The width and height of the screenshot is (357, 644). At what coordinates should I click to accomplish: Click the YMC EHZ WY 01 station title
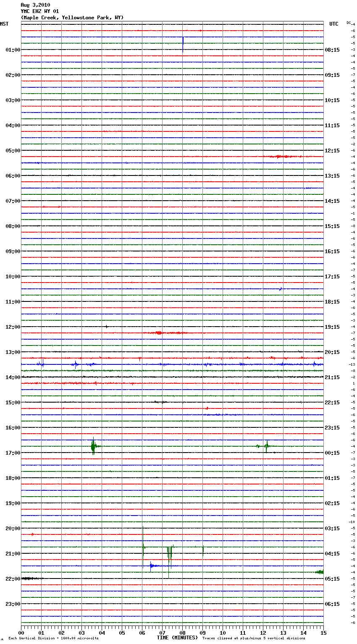coord(40,11)
